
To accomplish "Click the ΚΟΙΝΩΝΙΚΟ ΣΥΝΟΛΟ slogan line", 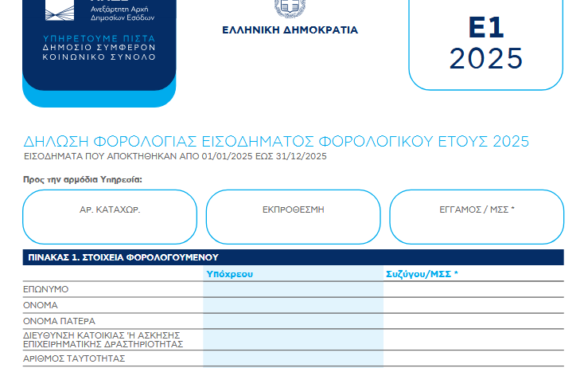I will point(99,57).
